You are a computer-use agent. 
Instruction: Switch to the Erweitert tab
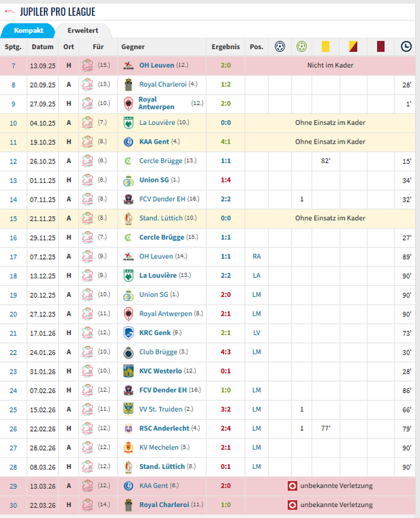[x=83, y=30]
